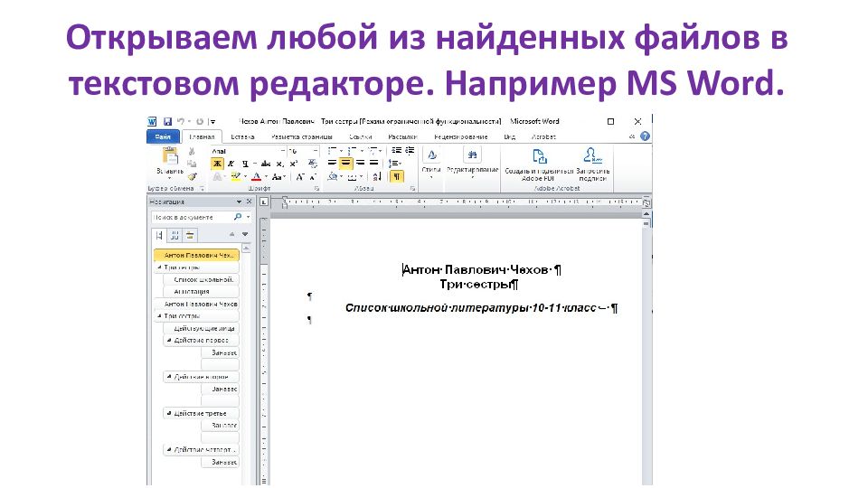This screenshot has width=868, height=488.
Task: Switch to the Рассылки tab
Action: (402, 136)
